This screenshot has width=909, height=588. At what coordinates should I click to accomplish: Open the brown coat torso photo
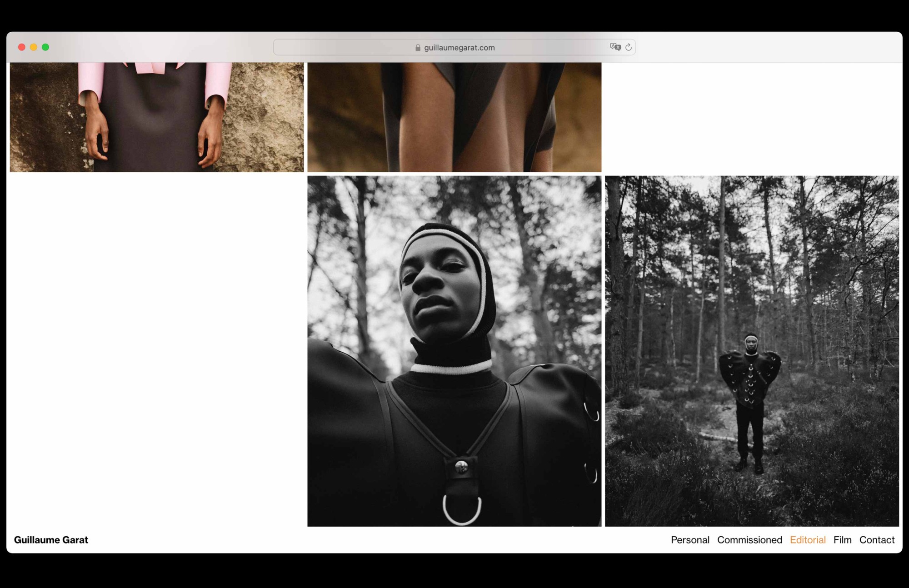pos(454,116)
